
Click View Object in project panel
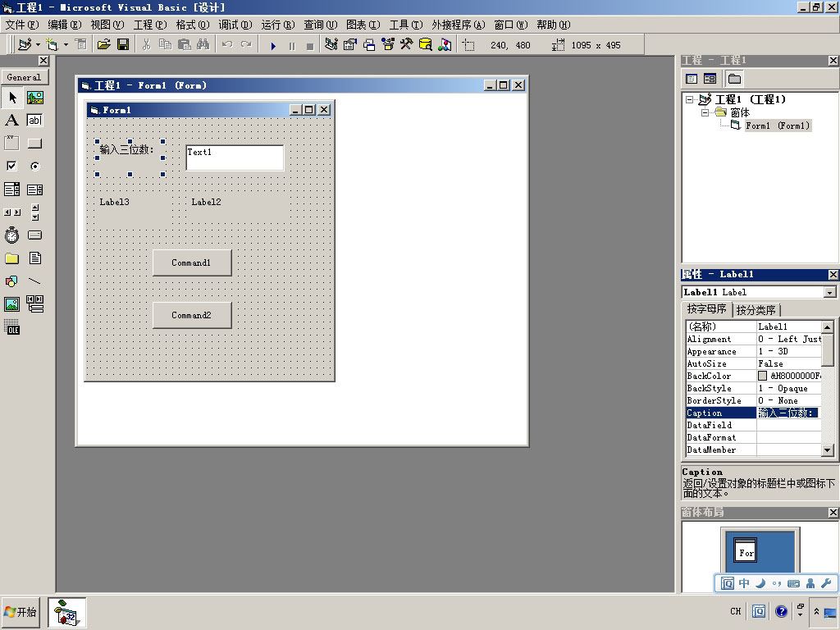pyautogui.click(x=710, y=79)
